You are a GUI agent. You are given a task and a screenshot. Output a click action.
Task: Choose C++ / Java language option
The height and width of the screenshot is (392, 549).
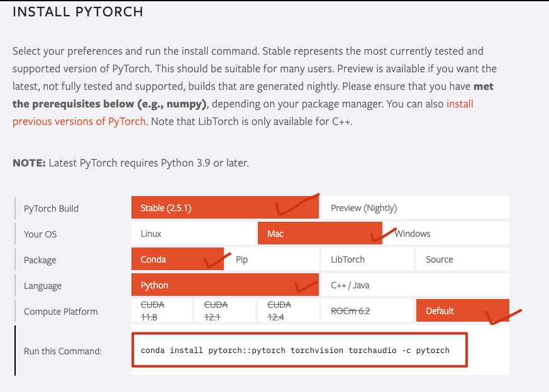pyautogui.click(x=415, y=285)
